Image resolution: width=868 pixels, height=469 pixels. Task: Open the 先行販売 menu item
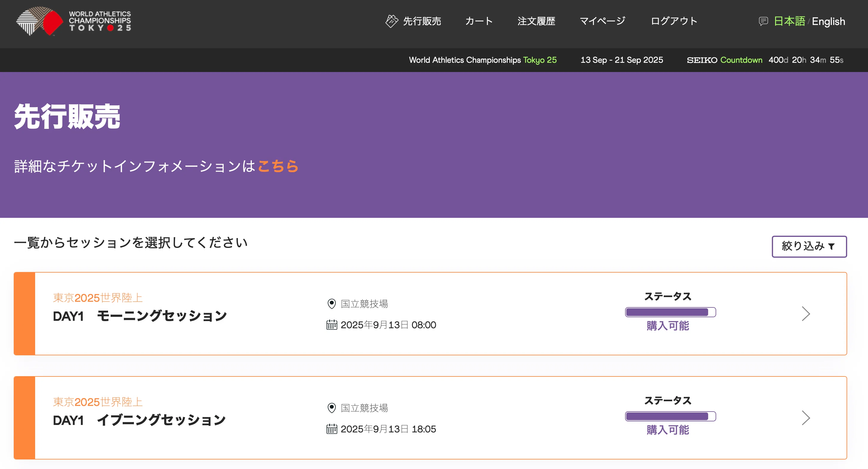422,21
